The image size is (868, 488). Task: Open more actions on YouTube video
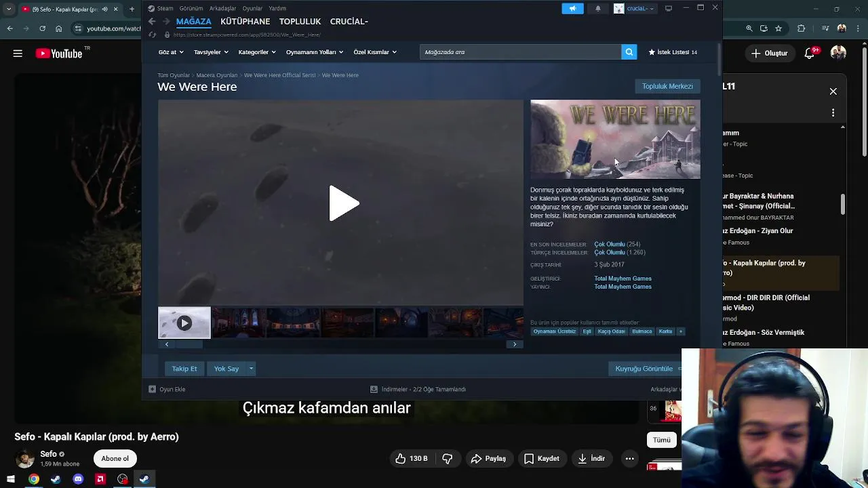(629, 459)
